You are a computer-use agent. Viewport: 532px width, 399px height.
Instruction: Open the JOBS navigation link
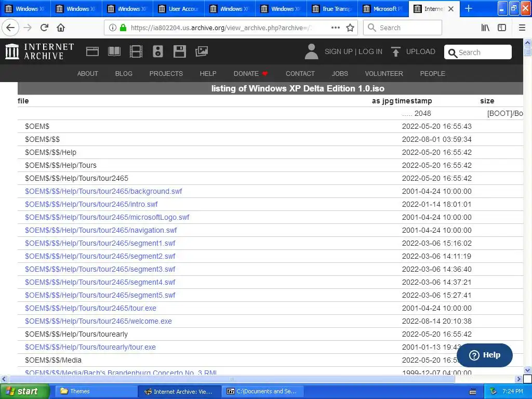340,73
